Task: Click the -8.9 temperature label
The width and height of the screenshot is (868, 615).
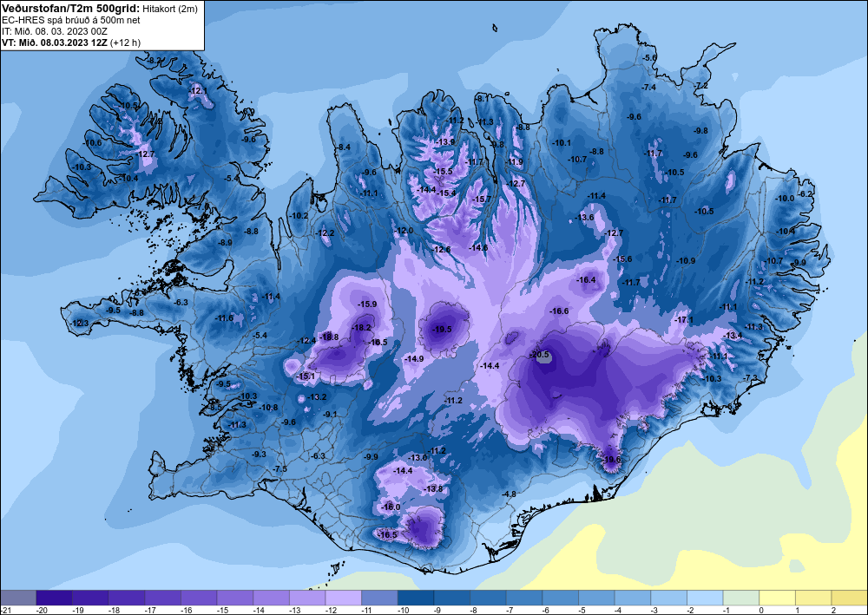Action: coord(226,242)
